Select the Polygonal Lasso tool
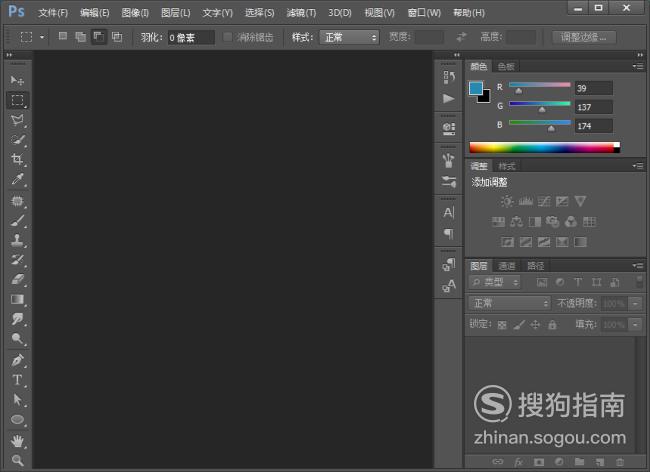This screenshot has height=472, width=650. 17,120
